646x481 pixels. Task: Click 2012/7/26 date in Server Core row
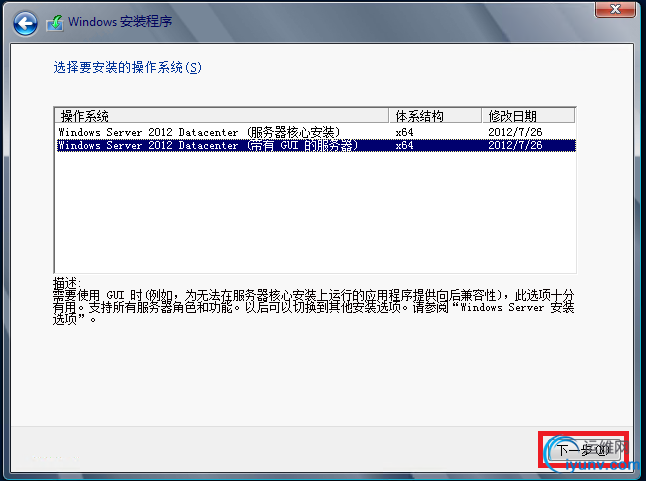(515, 132)
